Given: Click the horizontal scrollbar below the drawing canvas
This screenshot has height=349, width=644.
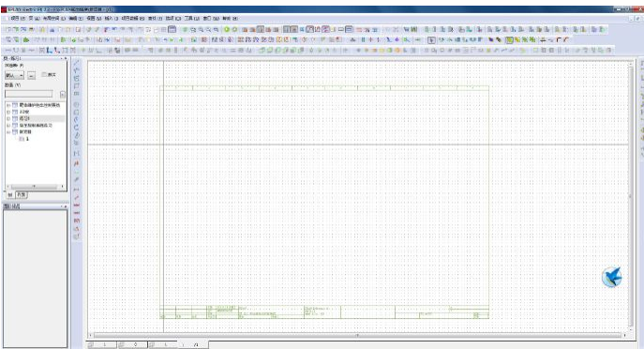Looking at the screenshot, I should (x=357, y=336).
